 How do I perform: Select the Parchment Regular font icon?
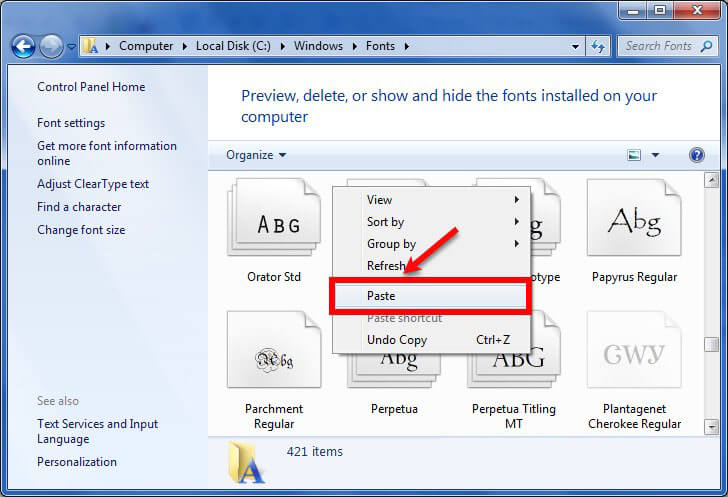[x=274, y=349]
